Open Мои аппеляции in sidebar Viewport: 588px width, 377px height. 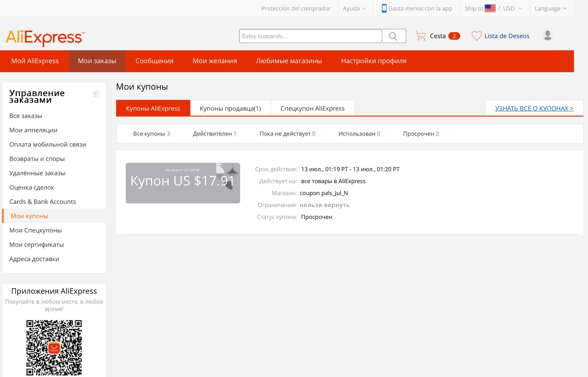(x=33, y=130)
